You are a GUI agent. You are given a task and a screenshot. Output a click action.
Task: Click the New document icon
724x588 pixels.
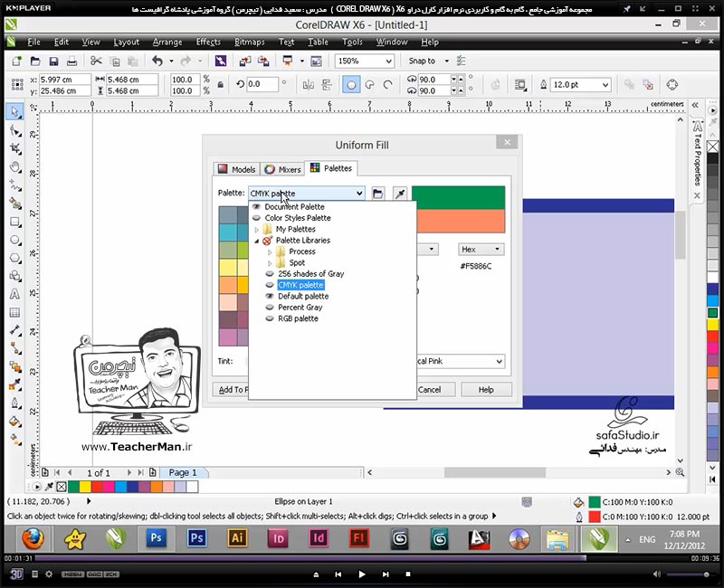(x=16, y=61)
